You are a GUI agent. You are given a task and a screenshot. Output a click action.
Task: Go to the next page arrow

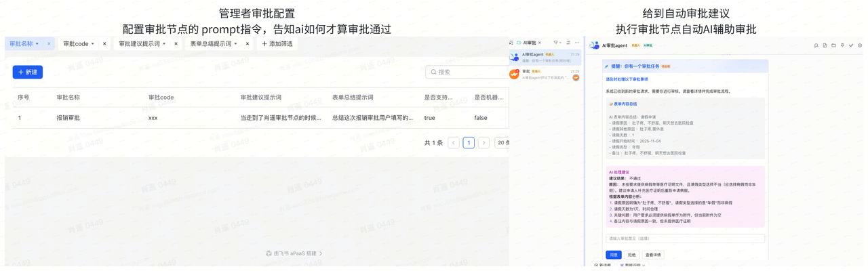coord(484,143)
